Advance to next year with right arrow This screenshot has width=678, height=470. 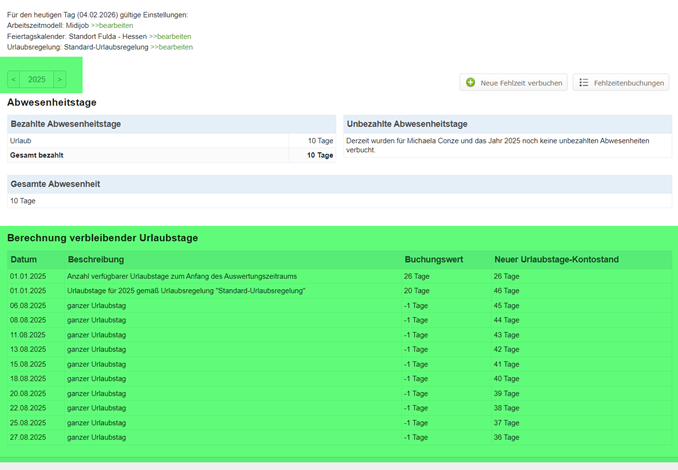[x=59, y=79]
